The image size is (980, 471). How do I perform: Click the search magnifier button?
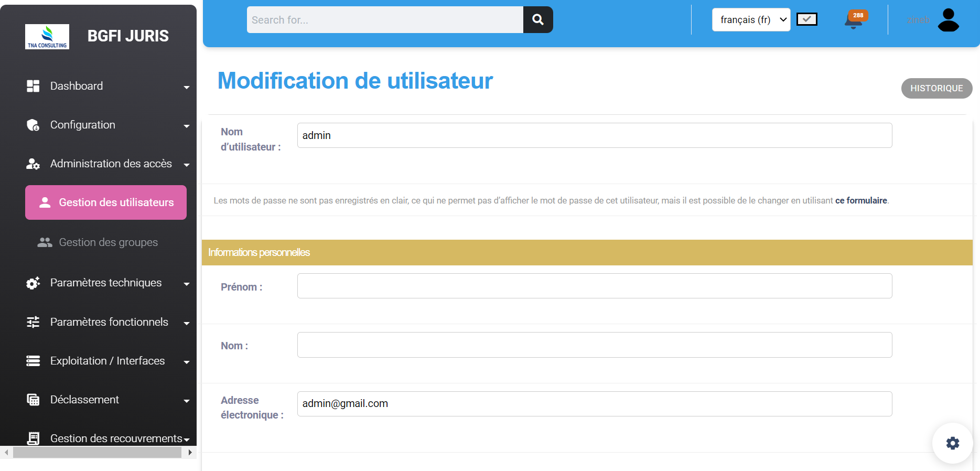537,20
